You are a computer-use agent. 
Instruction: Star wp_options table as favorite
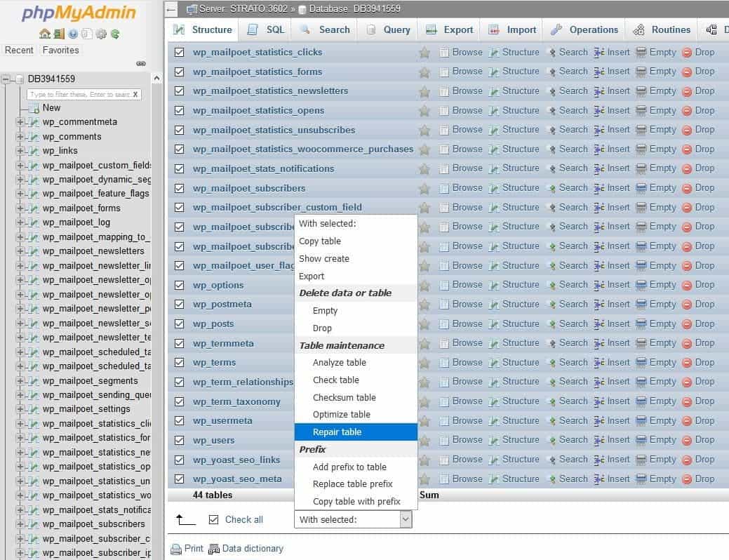coord(424,285)
